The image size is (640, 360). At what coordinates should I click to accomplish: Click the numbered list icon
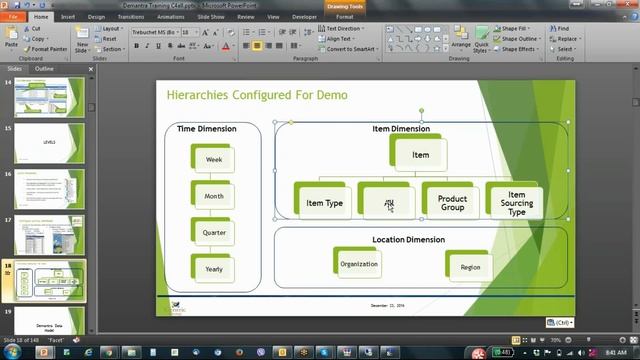[x=262, y=32]
